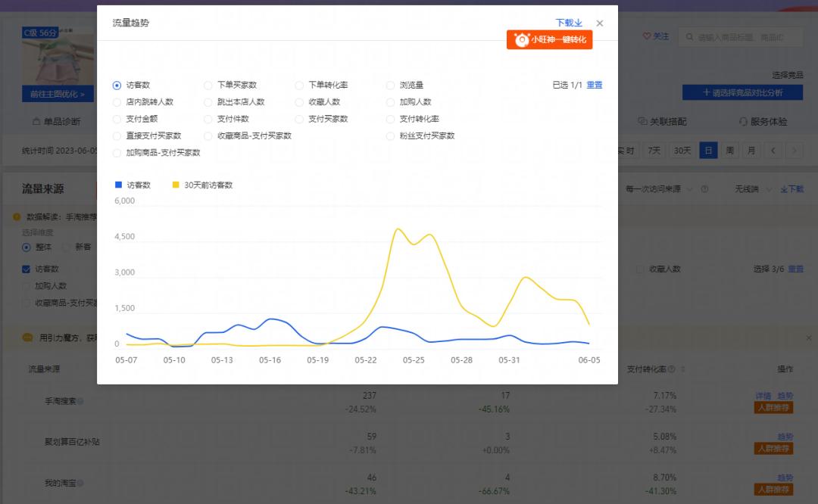The width and height of the screenshot is (818, 504).
Task: Click the 单品诊断 icon
Action: tap(36, 122)
